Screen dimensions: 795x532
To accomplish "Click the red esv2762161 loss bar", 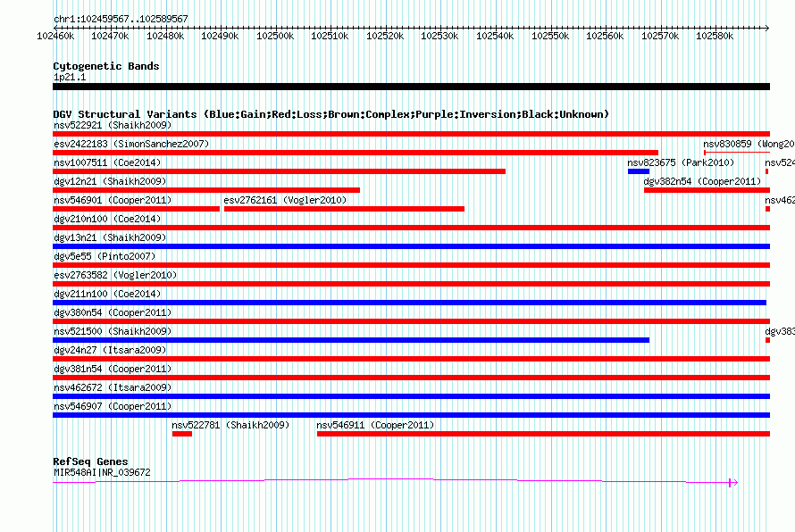I will coord(344,209).
